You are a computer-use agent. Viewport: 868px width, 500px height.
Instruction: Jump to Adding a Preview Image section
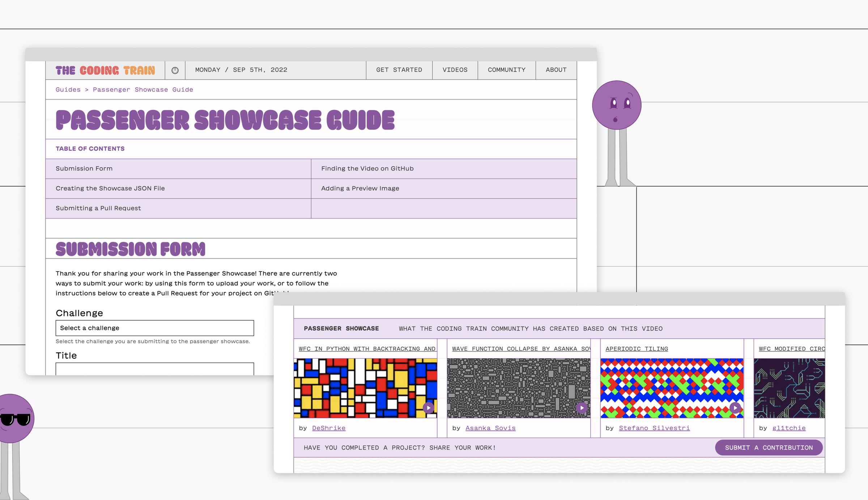(360, 188)
